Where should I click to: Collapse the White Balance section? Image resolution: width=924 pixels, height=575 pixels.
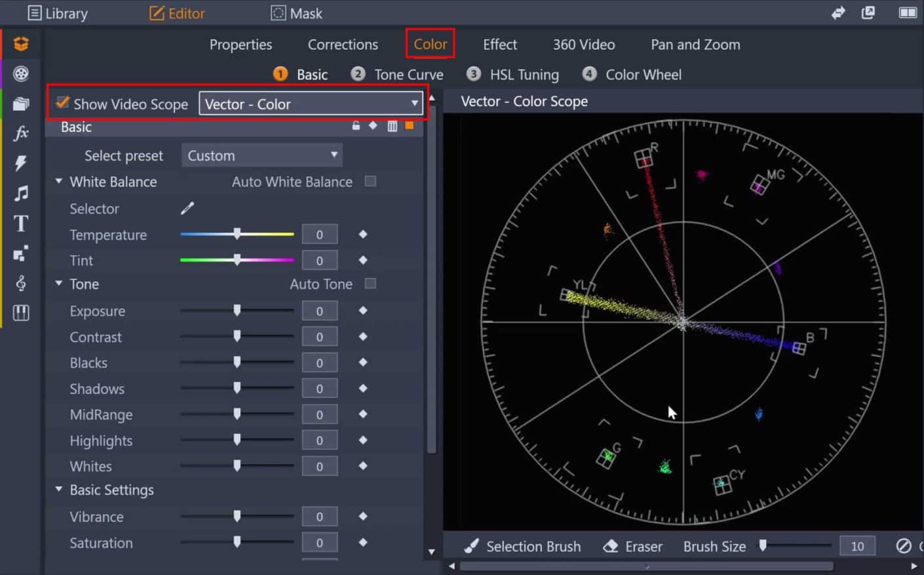pos(58,182)
